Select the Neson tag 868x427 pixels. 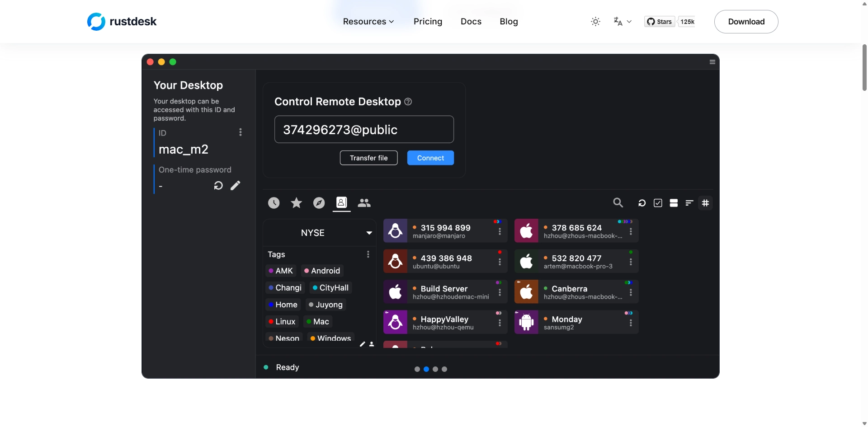(x=283, y=338)
